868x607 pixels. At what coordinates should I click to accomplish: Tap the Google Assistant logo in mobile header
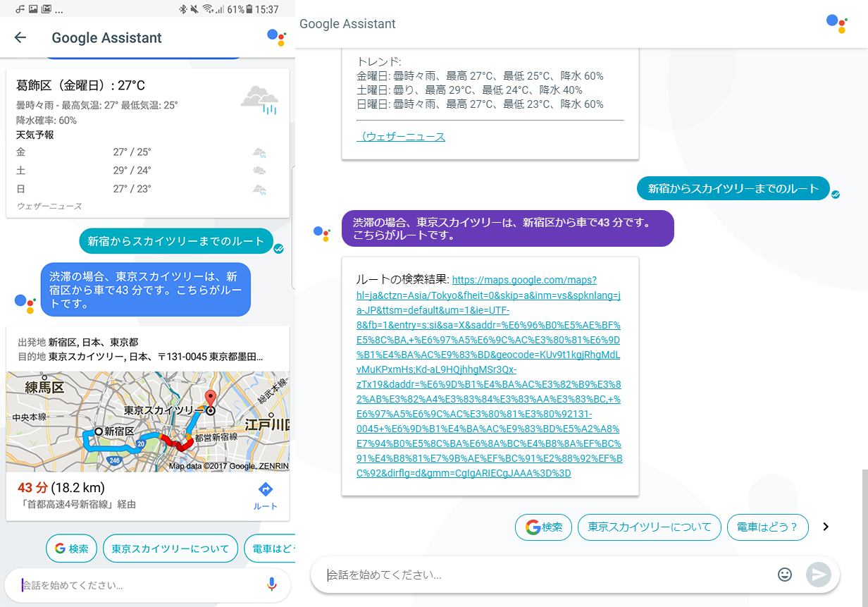[276, 37]
